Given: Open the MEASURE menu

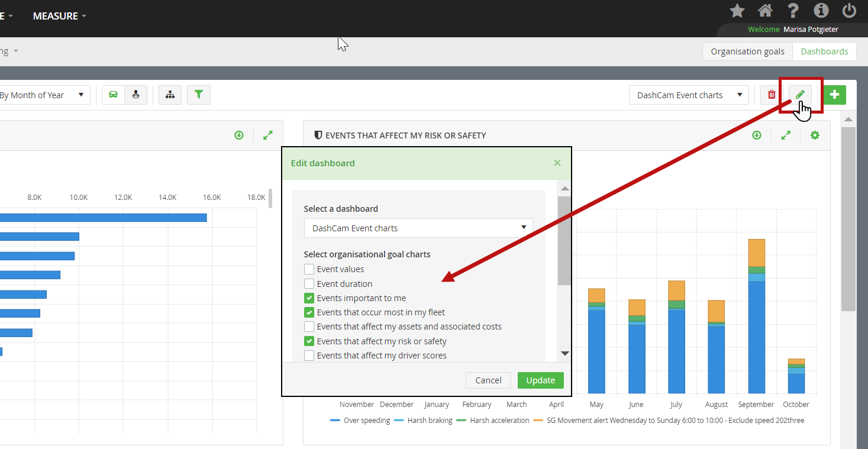Looking at the screenshot, I should point(59,16).
